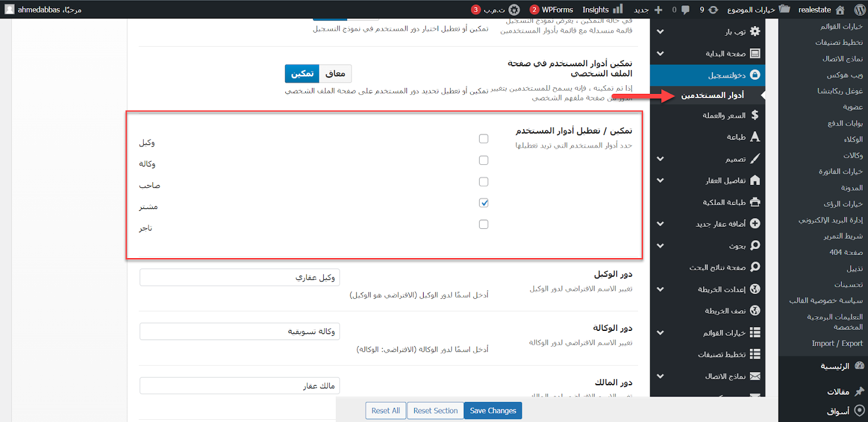The image size is (868, 422).
Task: Open the Insights bar chart icon
Action: pyautogui.click(x=618, y=9)
